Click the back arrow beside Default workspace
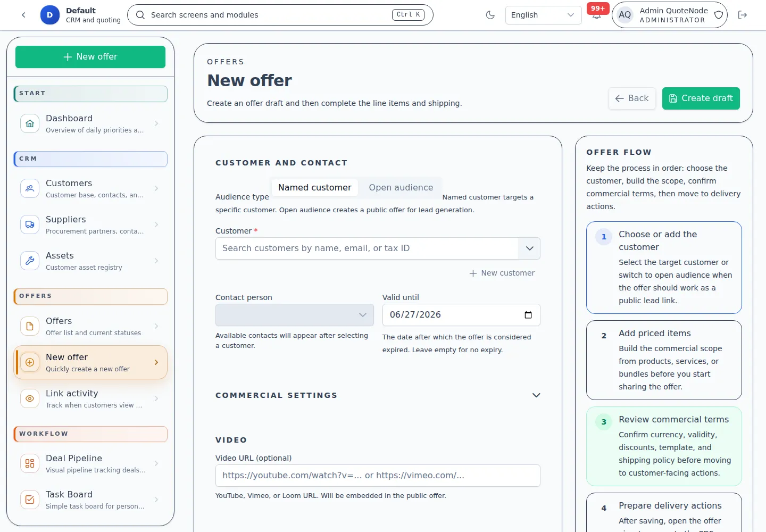The image size is (766, 532). (23, 15)
